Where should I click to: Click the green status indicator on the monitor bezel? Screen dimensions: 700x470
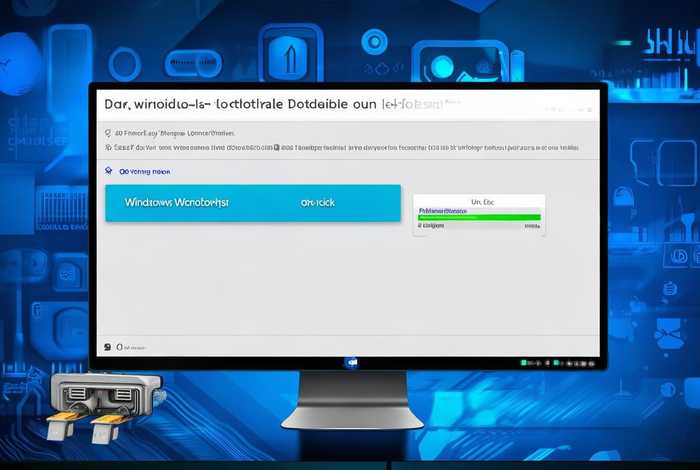522,362
